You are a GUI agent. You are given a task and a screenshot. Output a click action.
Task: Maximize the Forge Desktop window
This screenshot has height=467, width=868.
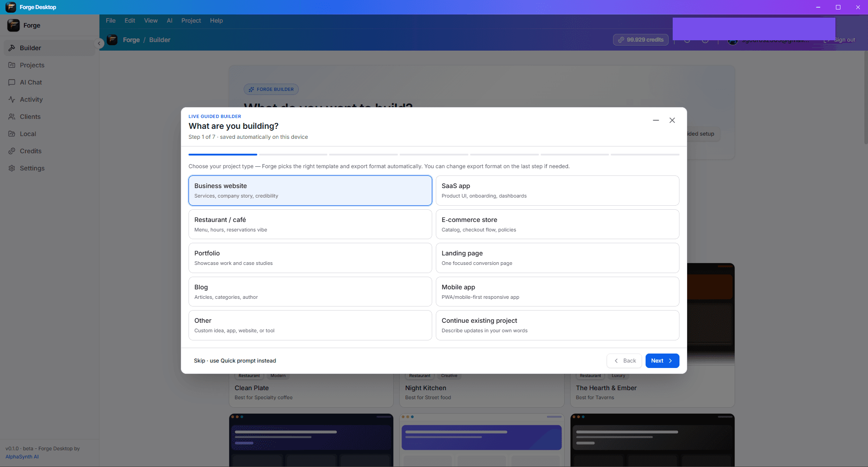click(x=838, y=7)
